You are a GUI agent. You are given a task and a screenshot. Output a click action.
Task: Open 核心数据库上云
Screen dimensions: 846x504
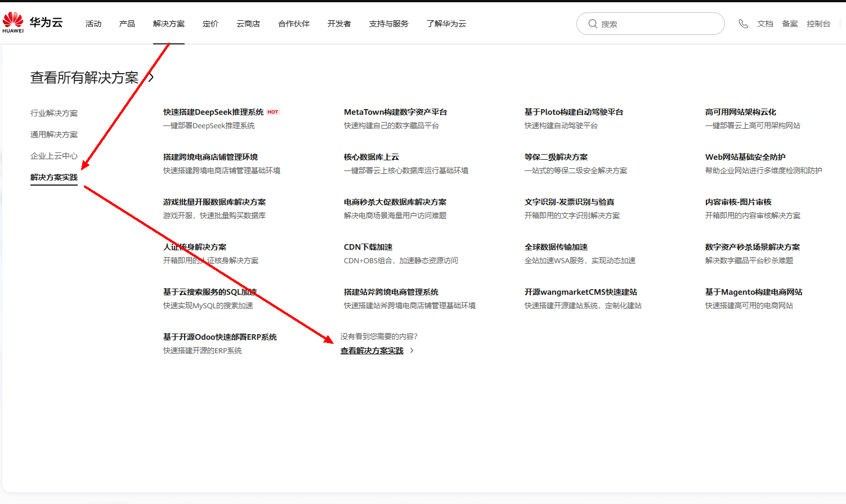coord(371,157)
